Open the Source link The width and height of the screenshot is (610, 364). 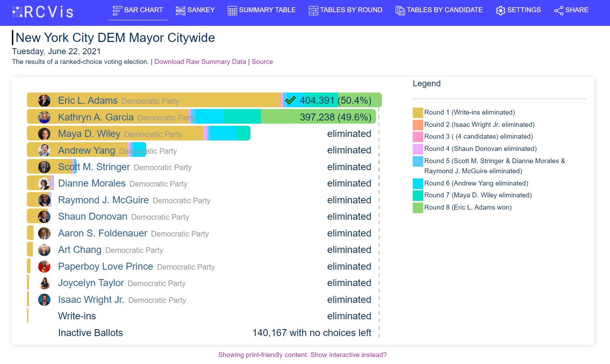pyautogui.click(x=262, y=62)
